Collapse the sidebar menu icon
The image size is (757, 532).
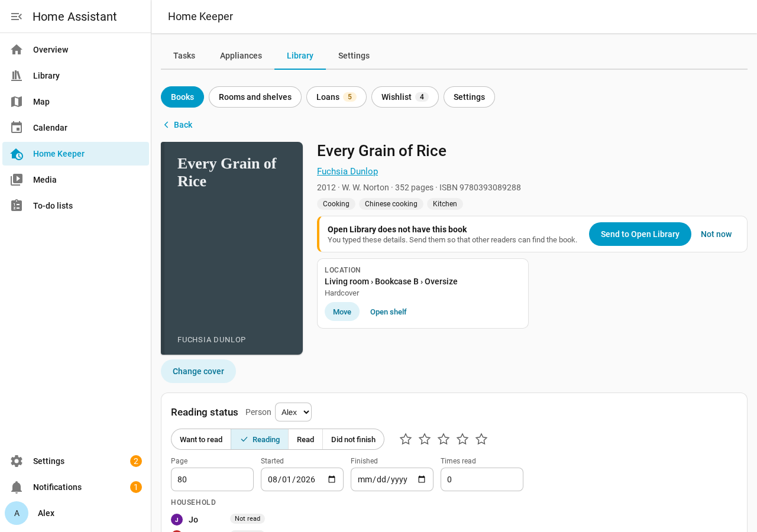click(17, 17)
